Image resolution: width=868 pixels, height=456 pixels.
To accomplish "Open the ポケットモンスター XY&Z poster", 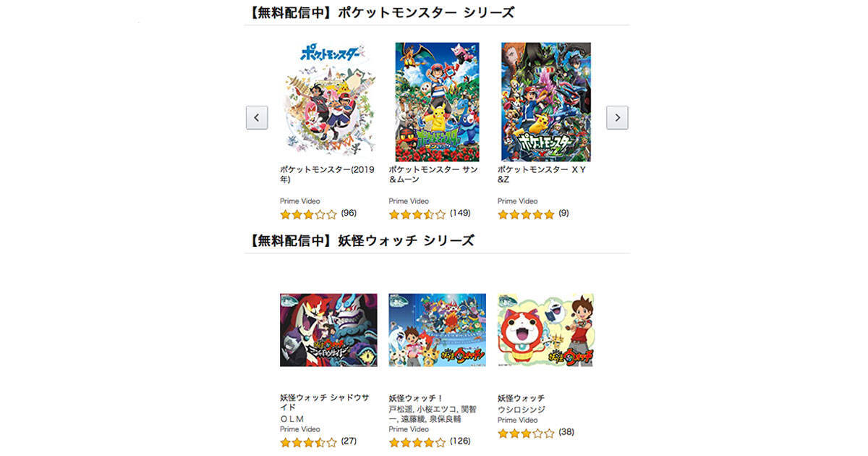I will pos(546,101).
